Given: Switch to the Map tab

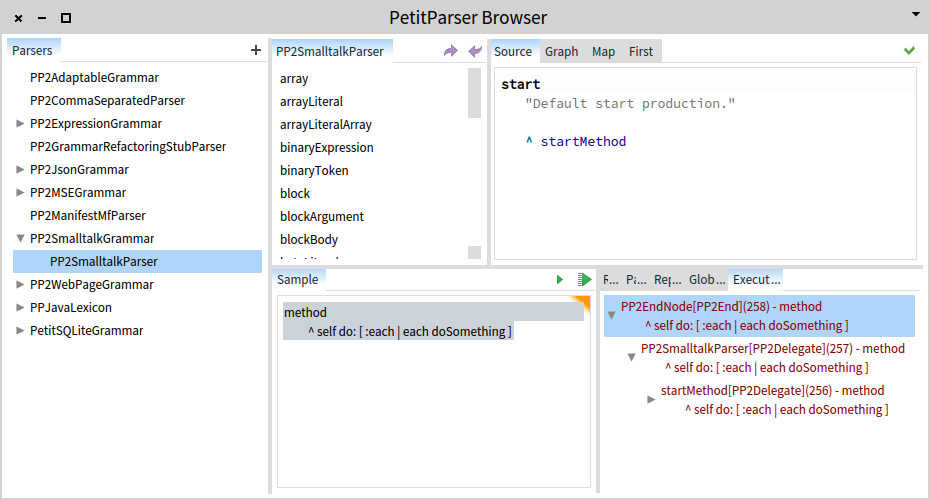Looking at the screenshot, I should coord(603,52).
